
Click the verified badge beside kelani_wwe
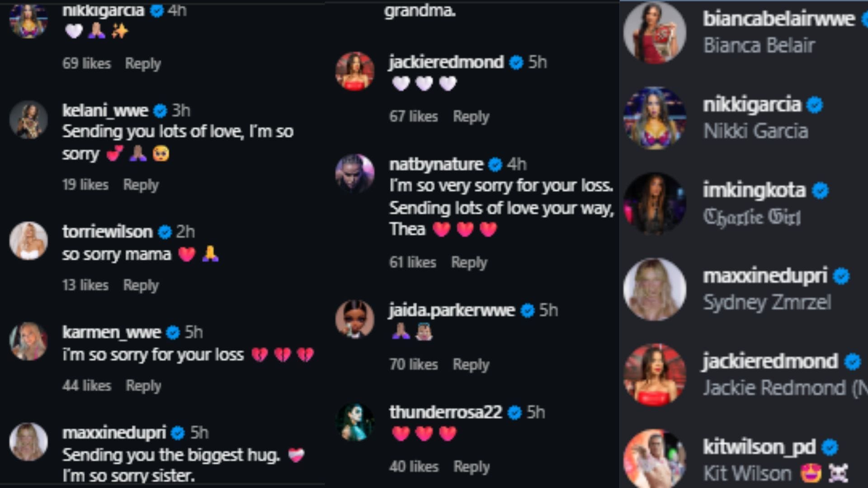(x=159, y=109)
